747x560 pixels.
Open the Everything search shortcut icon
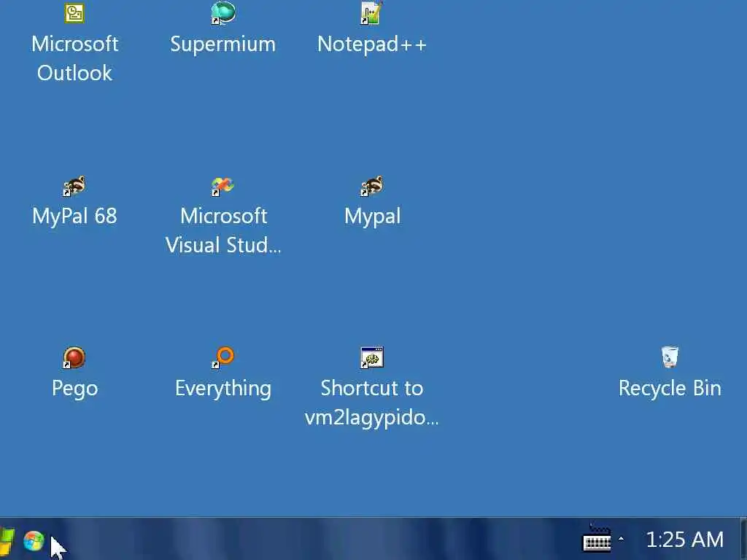[223, 357]
